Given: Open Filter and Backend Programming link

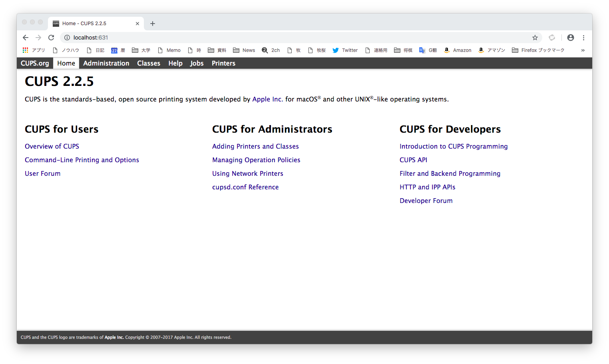Looking at the screenshot, I should click(450, 173).
